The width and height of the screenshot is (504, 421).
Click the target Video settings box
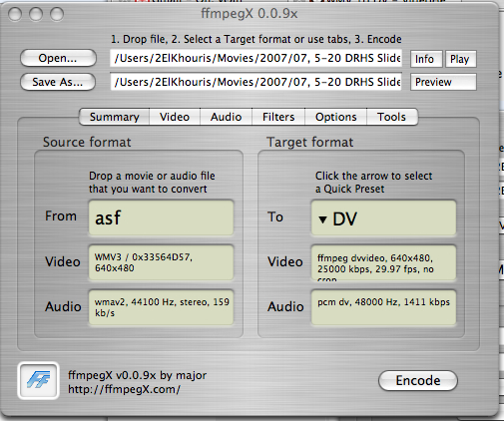click(x=383, y=262)
